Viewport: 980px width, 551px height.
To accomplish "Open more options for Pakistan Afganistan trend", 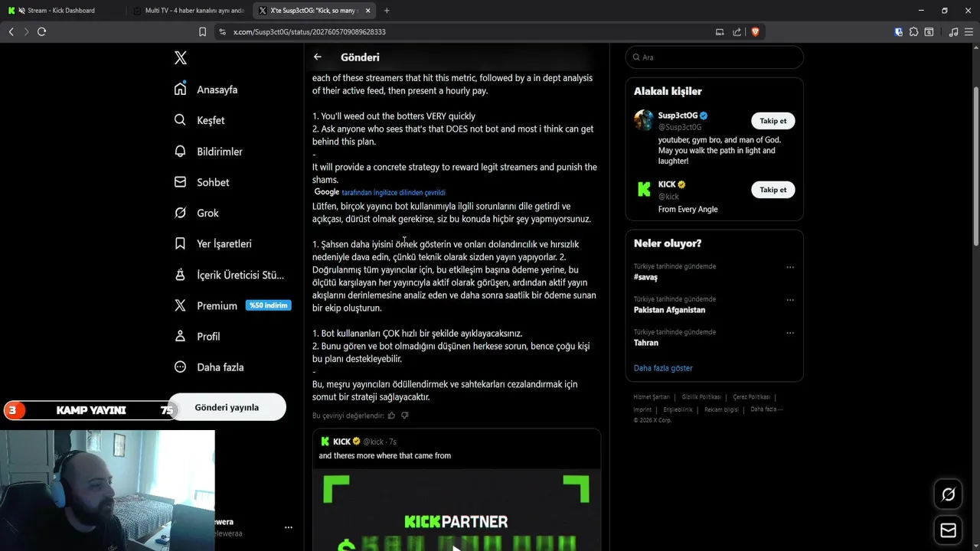I will 790,300.
